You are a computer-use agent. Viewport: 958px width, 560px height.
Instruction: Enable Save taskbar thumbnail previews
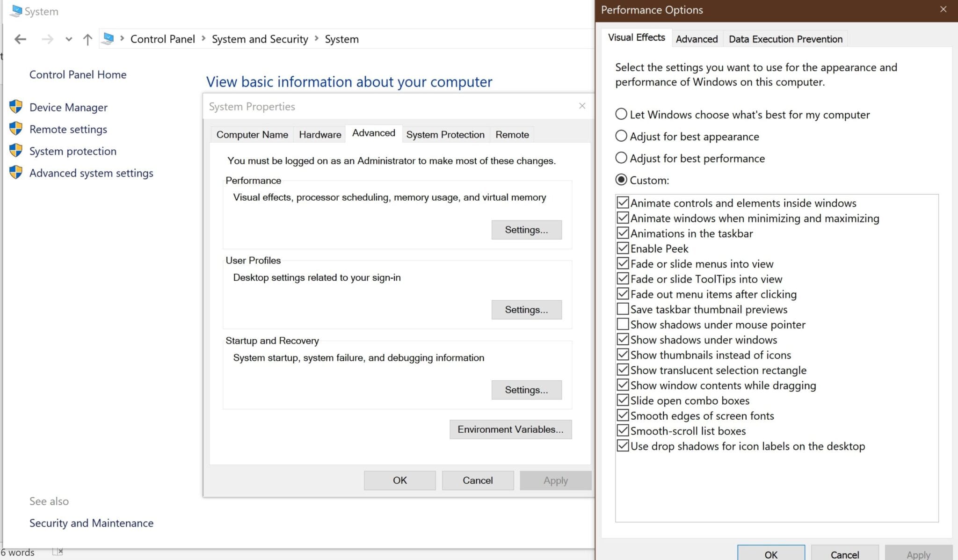click(x=623, y=309)
